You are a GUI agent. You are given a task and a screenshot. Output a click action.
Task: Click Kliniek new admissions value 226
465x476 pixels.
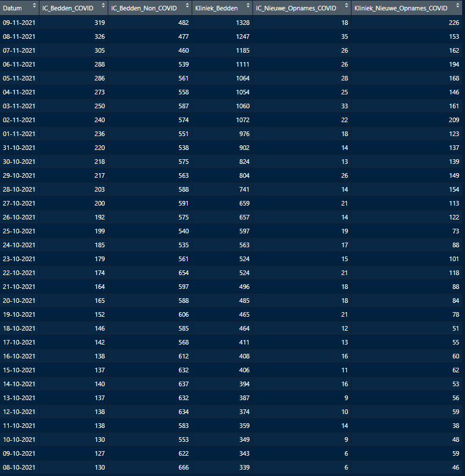click(454, 23)
